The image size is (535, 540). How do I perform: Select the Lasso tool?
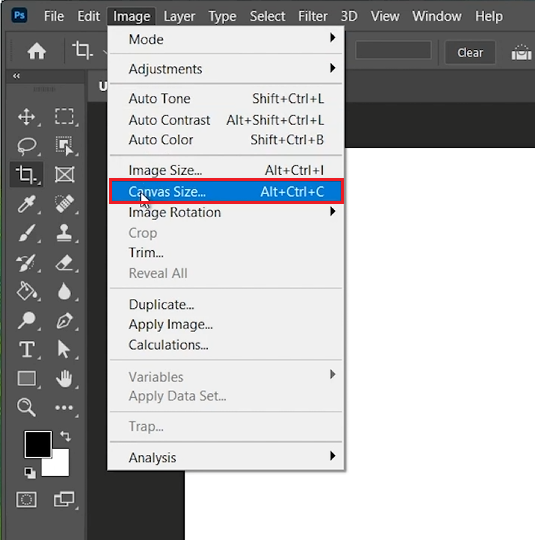27,145
